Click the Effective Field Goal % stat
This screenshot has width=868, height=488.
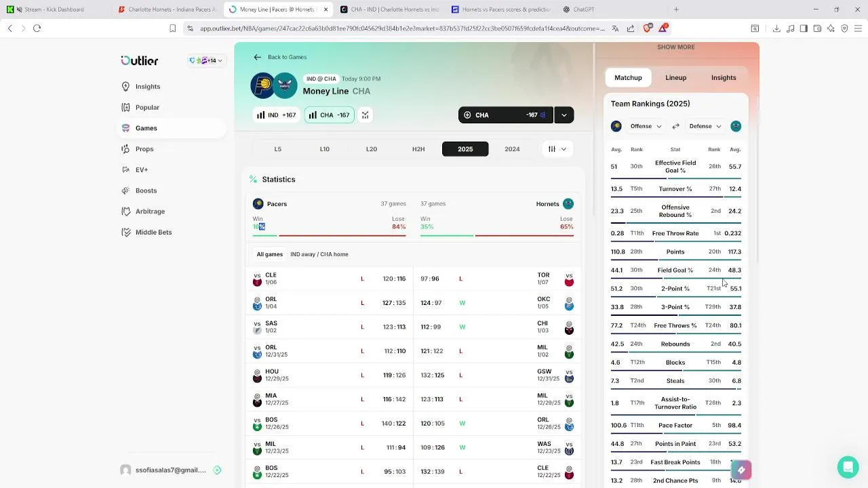tap(675, 167)
